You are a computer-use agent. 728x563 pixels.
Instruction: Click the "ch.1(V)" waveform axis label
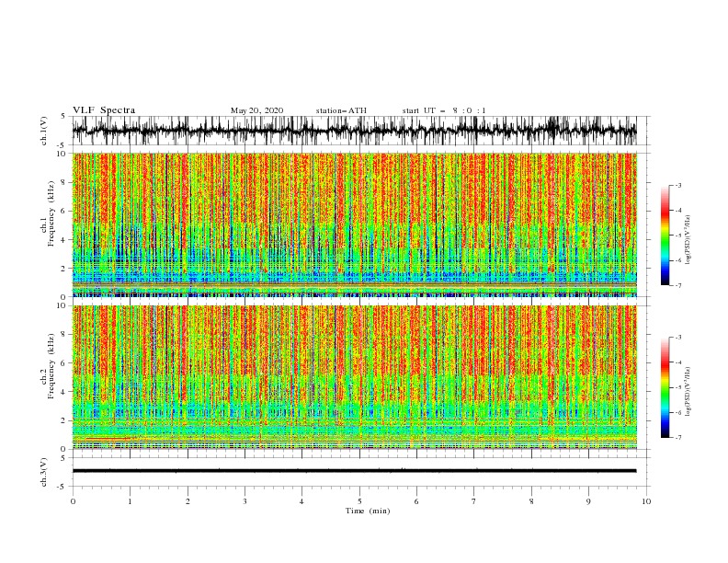[x=44, y=131]
